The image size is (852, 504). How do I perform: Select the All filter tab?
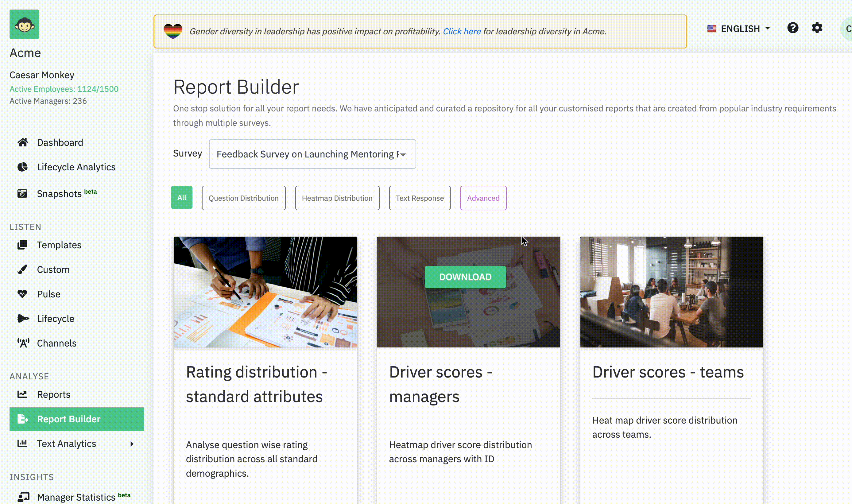point(181,197)
